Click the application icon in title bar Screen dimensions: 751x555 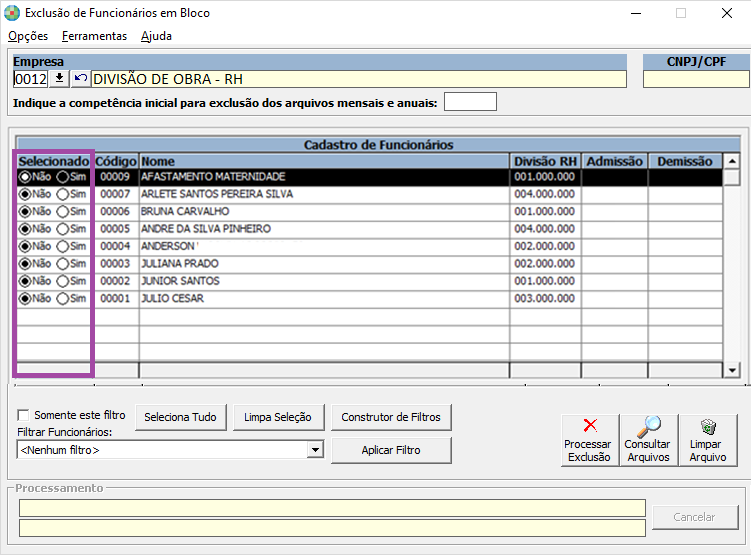pyautogui.click(x=11, y=13)
